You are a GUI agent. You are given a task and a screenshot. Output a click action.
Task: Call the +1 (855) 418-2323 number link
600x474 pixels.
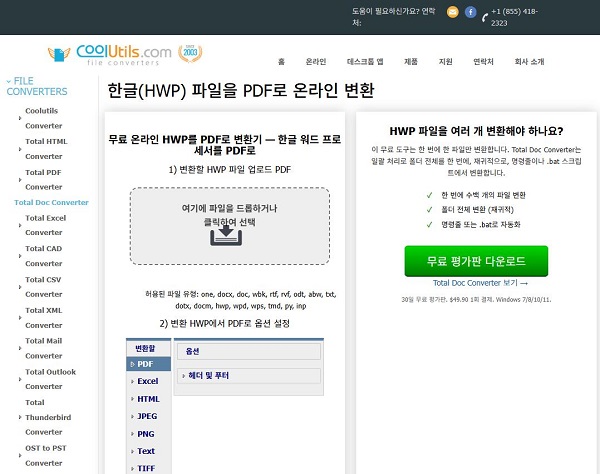[514, 17]
